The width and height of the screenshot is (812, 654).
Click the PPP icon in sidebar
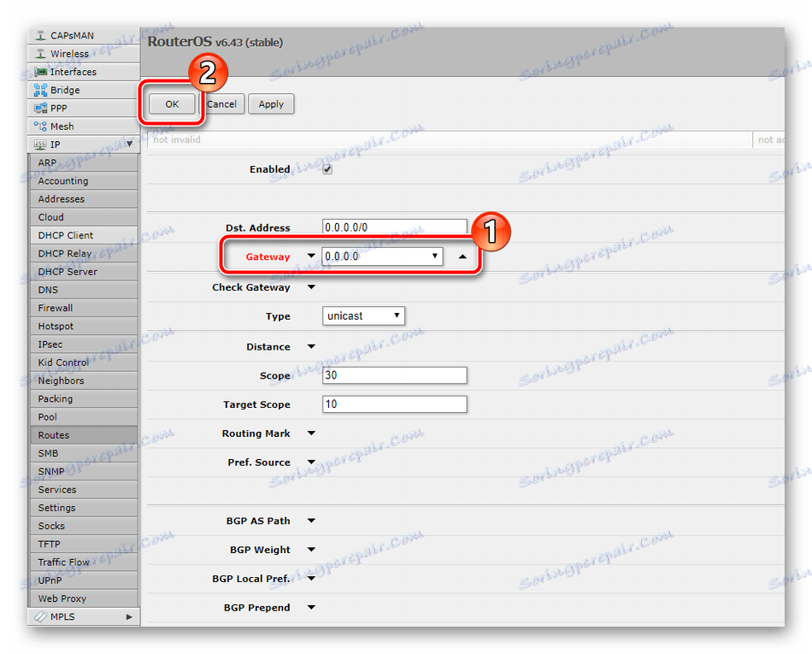pyautogui.click(x=40, y=109)
